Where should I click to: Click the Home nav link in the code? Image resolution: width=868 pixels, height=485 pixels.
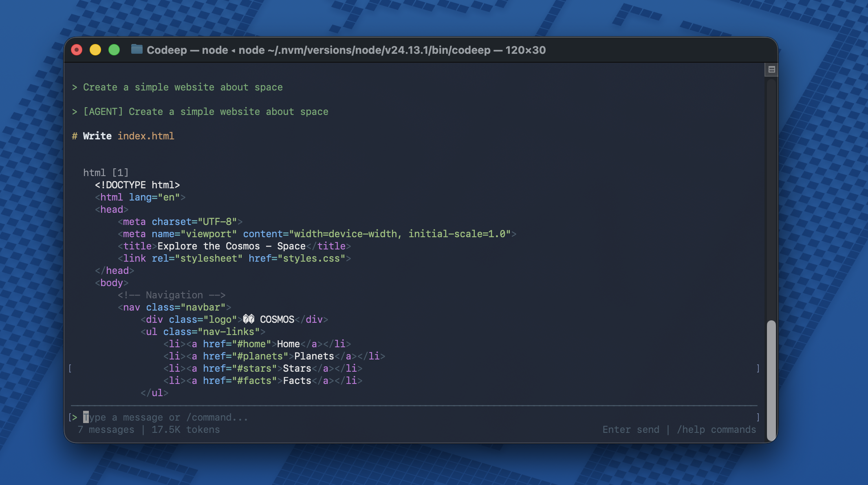tap(288, 344)
